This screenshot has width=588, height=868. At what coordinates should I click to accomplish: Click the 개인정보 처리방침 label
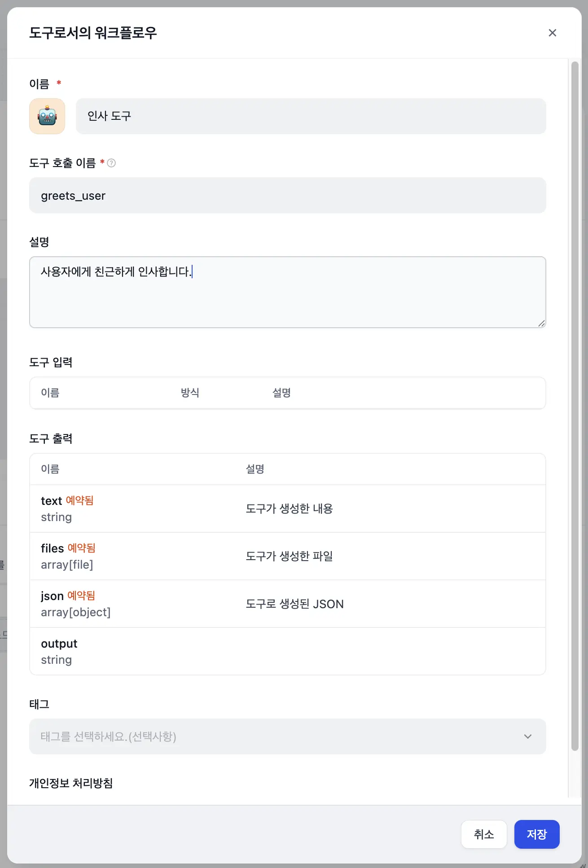coord(71,783)
